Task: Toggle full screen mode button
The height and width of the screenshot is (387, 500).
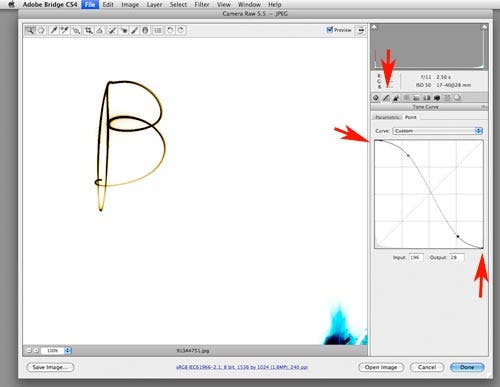Action: (360, 30)
